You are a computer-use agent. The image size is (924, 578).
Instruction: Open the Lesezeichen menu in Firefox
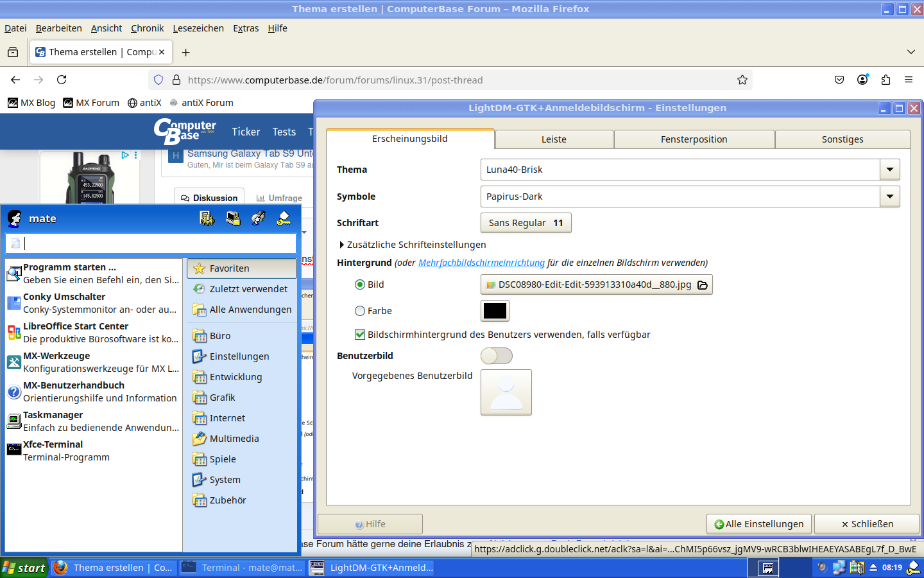coord(198,28)
